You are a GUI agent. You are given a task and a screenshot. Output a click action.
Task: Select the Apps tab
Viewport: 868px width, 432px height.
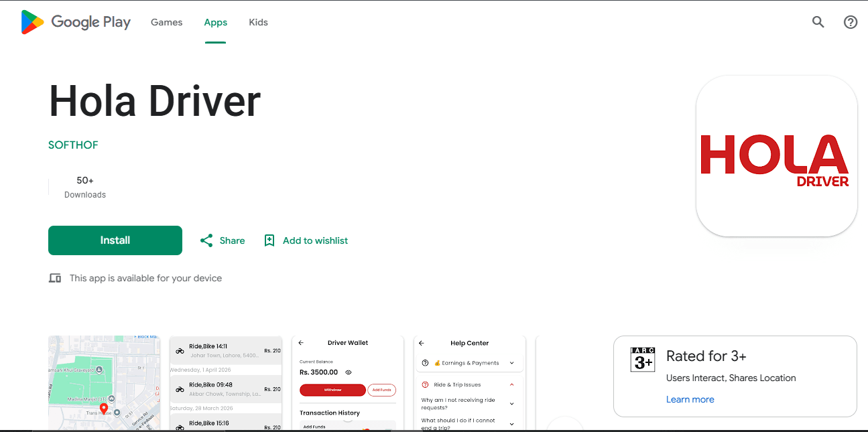point(216,22)
